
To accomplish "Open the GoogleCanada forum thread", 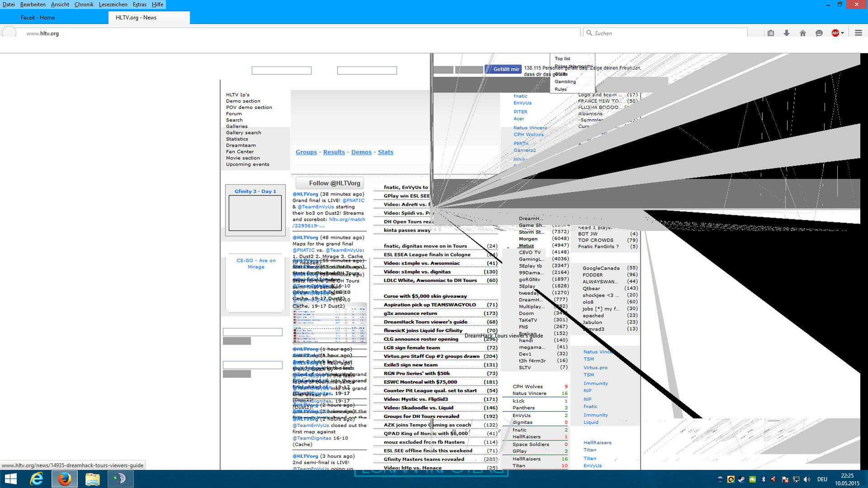I will tap(601, 268).
